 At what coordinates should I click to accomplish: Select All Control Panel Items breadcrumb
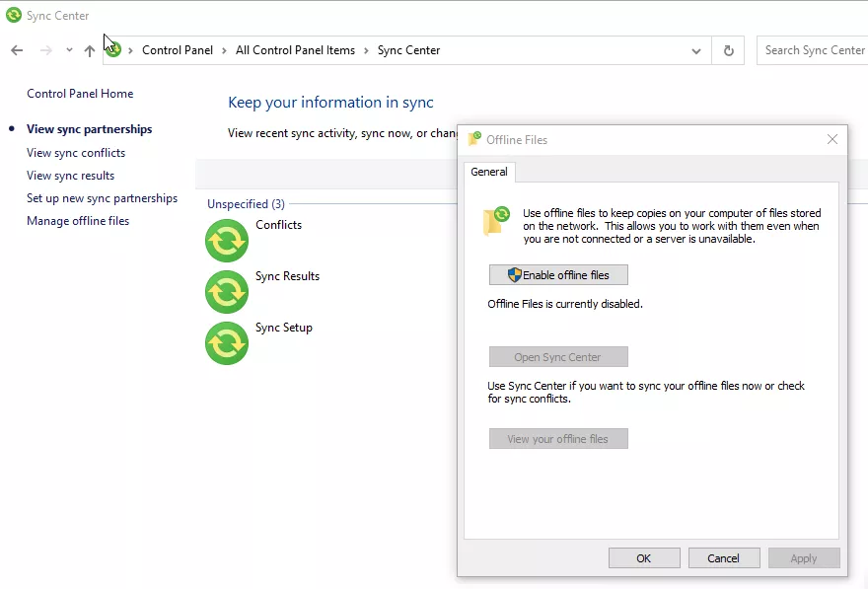pos(295,50)
